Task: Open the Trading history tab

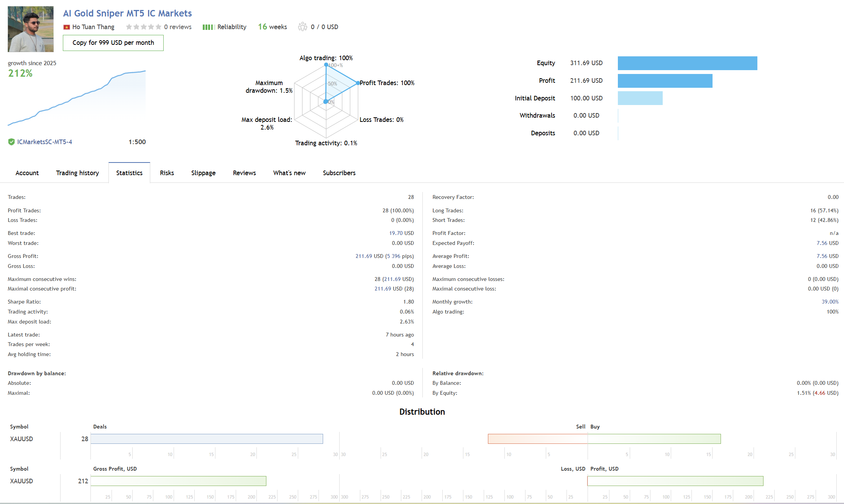Action: point(77,173)
